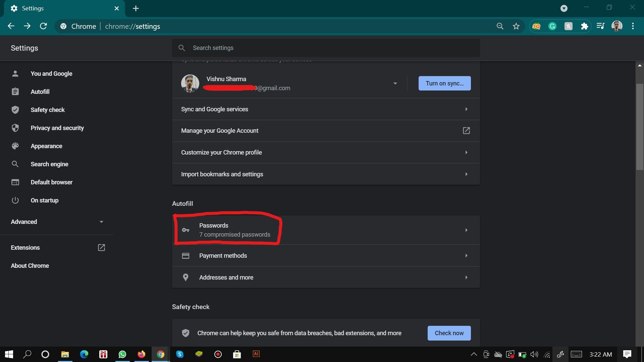Select the Settings tab
This screenshot has height=362, width=644.
(x=64, y=8)
